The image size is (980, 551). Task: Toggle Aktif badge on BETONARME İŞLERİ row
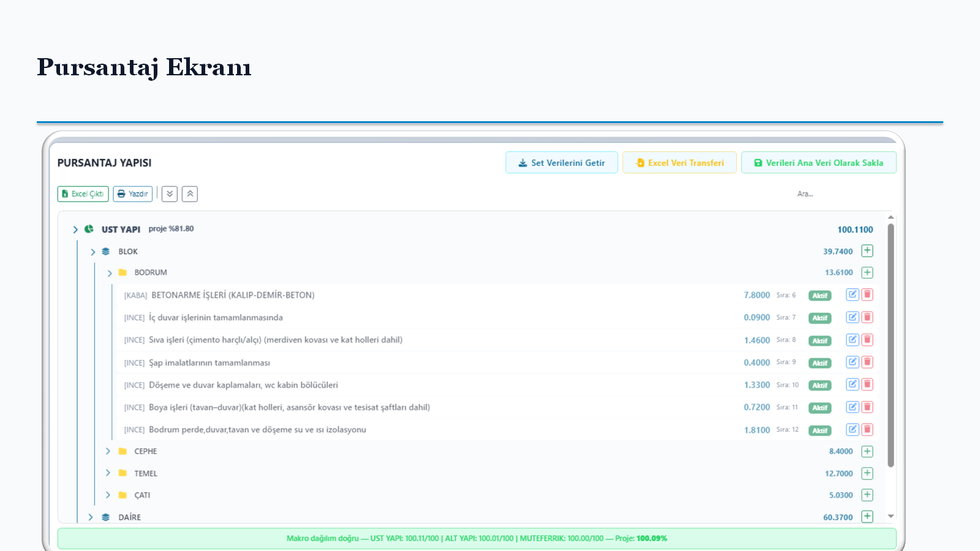click(x=820, y=296)
